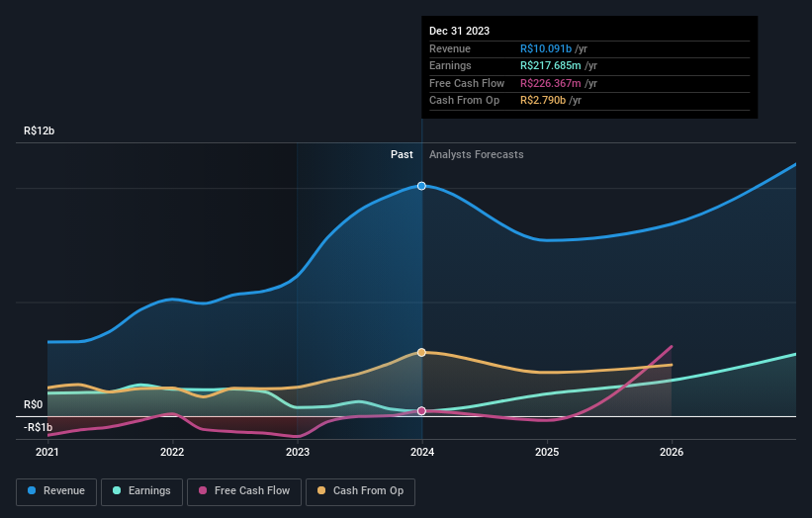Click the Earnings row label in tooltip
This screenshot has height=518, width=812.
click(450, 65)
